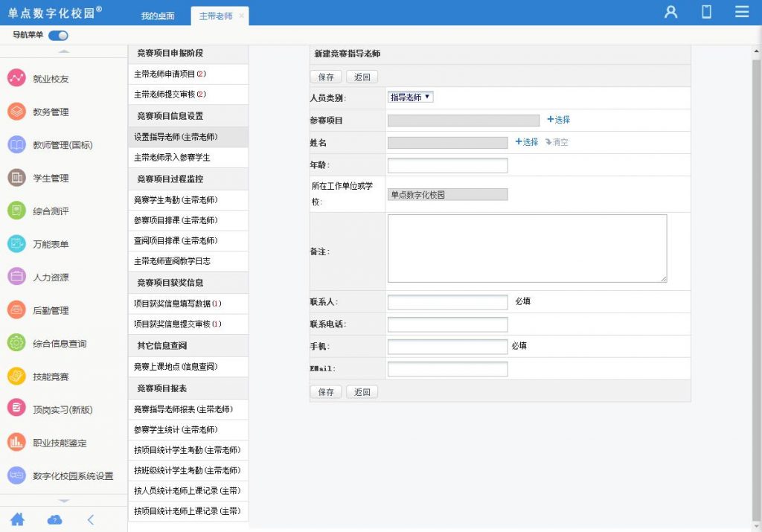Close the 主带老师 tab
This screenshot has height=532, width=762.
242,16
